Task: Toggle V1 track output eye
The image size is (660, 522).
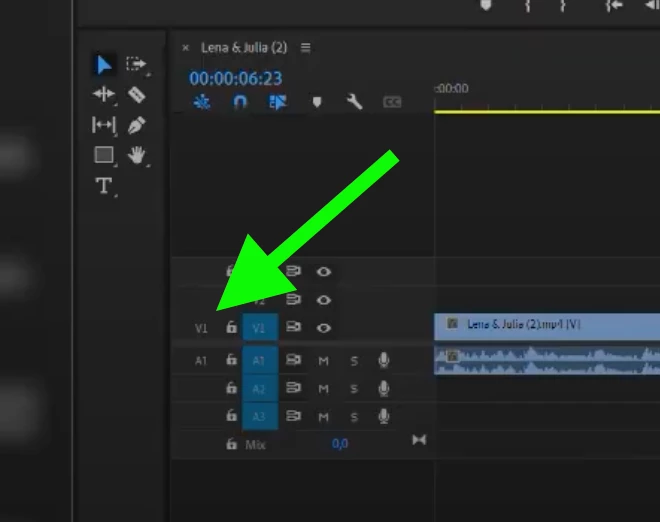Action: point(323,328)
